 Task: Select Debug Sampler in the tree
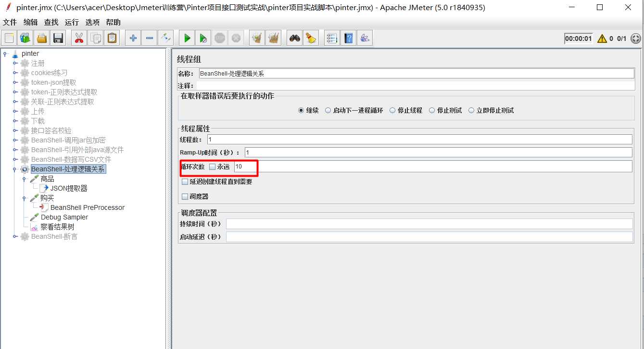pyautogui.click(x=64, y=217)
